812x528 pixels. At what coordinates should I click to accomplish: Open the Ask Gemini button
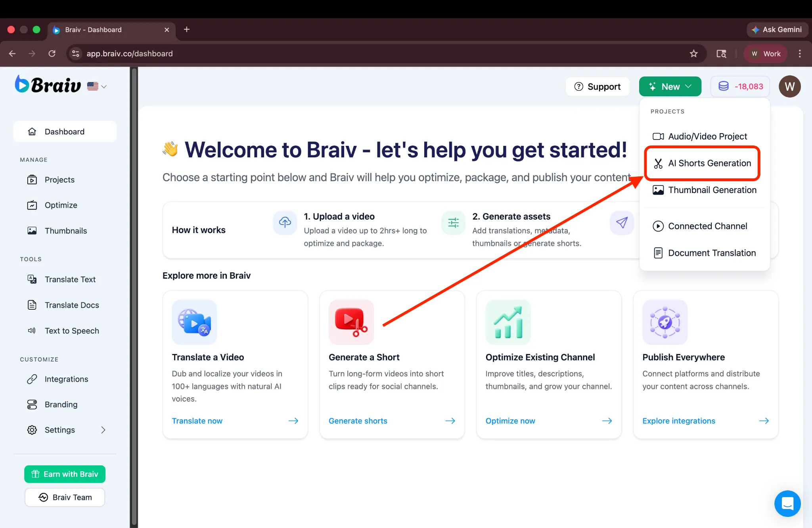pyautogui.click(x=777, y=30)
